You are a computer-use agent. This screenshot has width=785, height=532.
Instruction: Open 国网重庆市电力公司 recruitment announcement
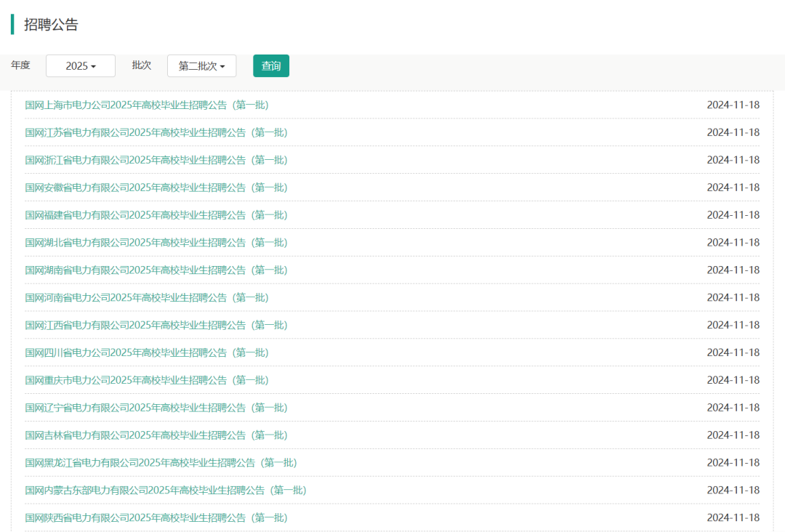pyautogui.click(x=147, y=380)
